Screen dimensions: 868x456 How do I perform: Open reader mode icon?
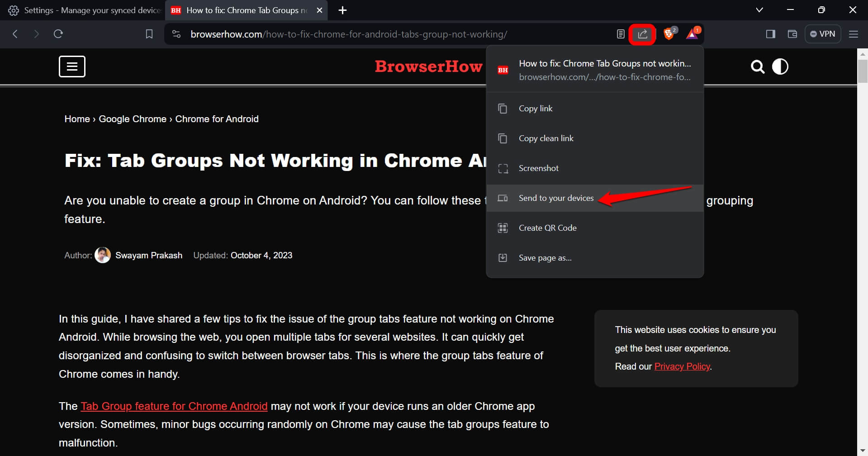[621, 34]
